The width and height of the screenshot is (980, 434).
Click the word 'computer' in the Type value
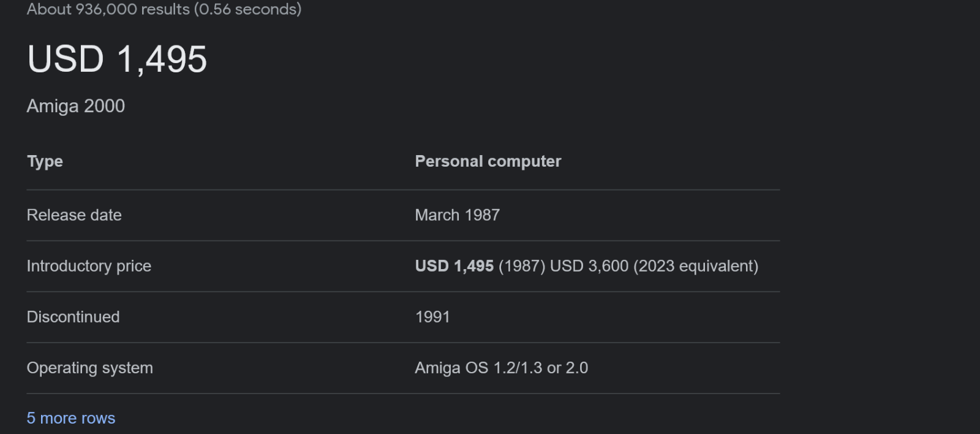524,161
